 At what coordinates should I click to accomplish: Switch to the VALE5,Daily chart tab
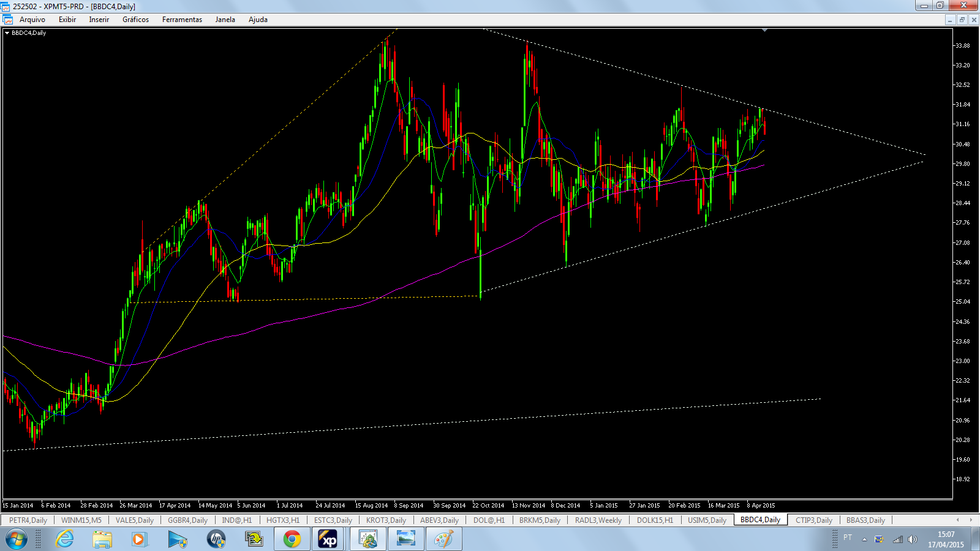pos(135,520)
